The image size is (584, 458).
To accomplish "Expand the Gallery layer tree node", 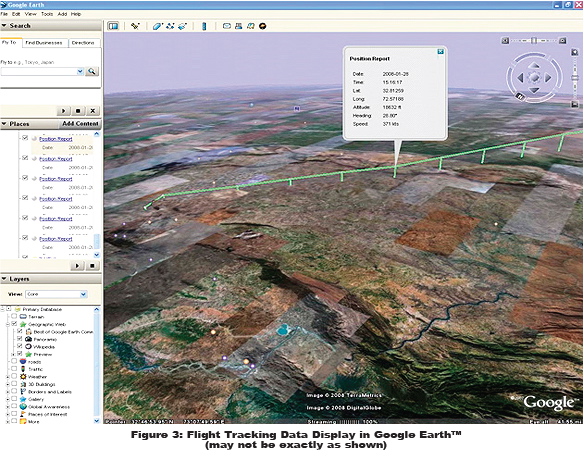I will [7, 399].
